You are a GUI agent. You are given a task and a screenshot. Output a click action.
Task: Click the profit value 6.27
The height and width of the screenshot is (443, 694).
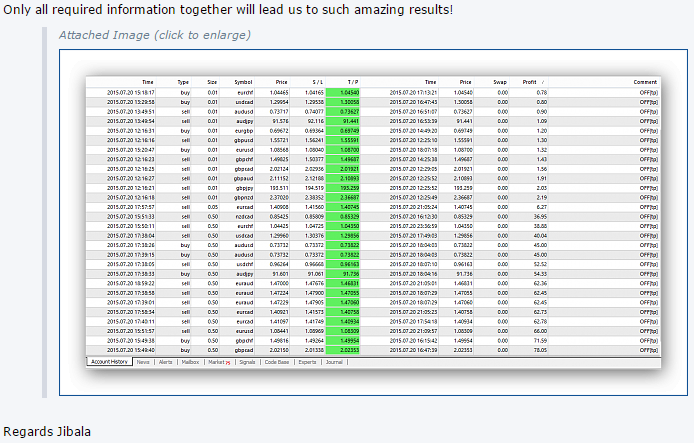coord(542,207)
